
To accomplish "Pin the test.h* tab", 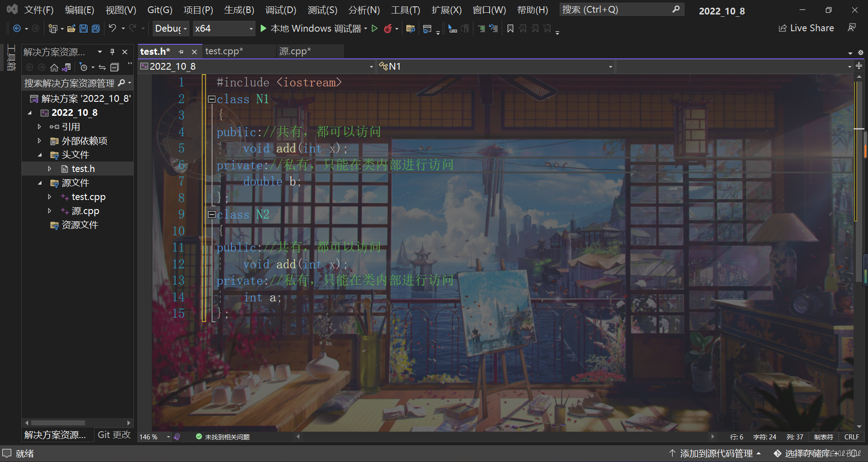I will [181, 52].
